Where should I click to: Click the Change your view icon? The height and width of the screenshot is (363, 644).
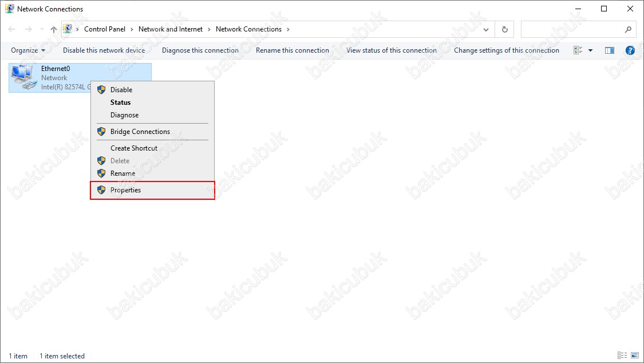pos(578,50)
